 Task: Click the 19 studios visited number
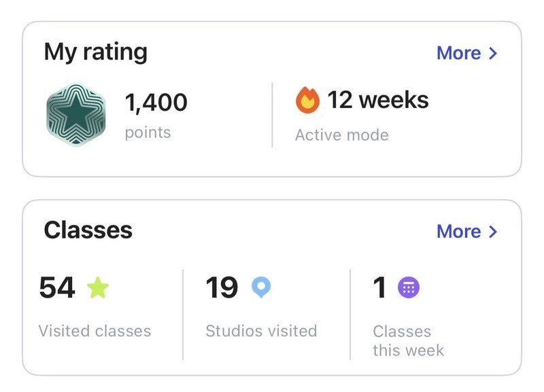[222, 287]
